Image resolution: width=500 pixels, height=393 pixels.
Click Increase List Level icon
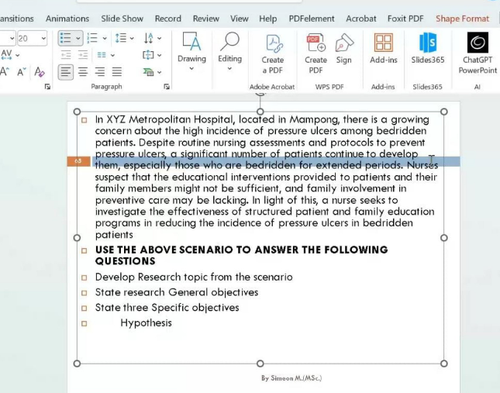point(83,55)
